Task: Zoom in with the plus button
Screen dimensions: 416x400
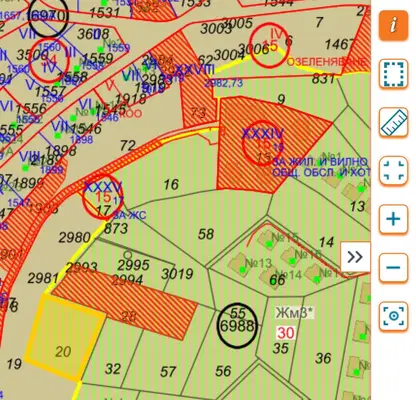Action: click(x=393, y=219)
